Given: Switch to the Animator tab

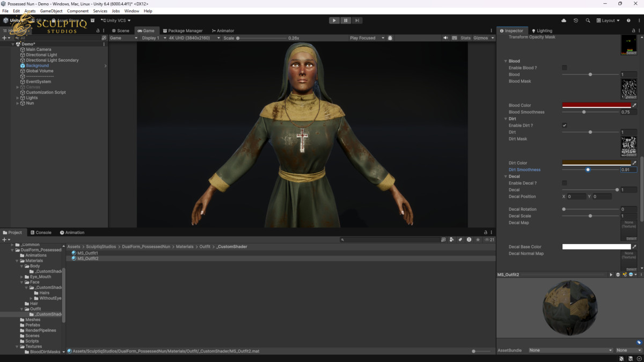Looking at the screenshot, I should pos(223,31).
